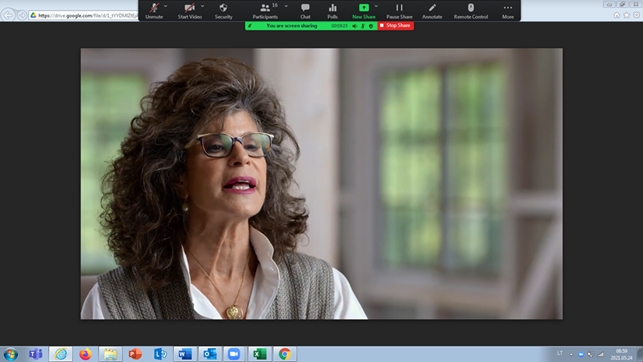The height and width of the screenshot is (362, 643).
Task: Start Video from the Zoom toolbar
Action: tap(189, 11)
